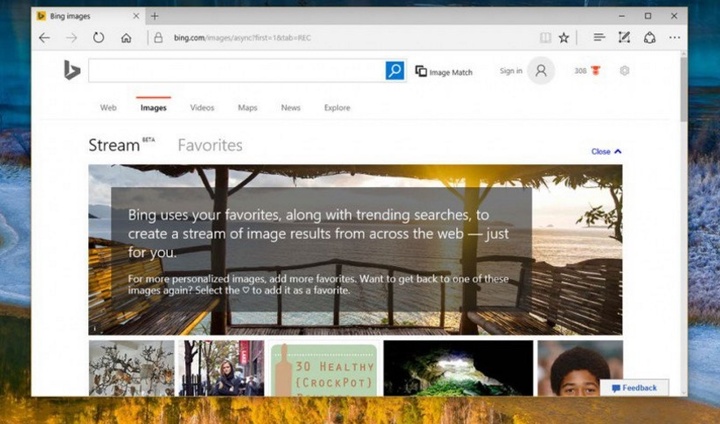
Task: Add this page to favorites with star
Action: point(564,38)
